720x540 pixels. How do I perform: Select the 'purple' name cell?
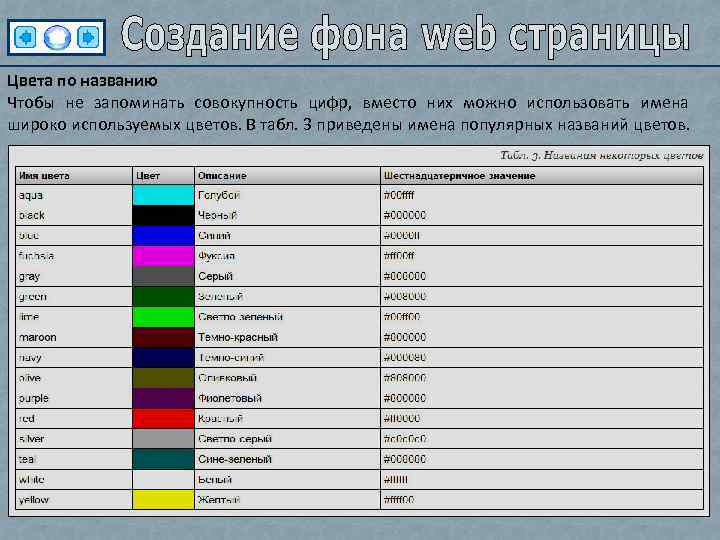74,399
